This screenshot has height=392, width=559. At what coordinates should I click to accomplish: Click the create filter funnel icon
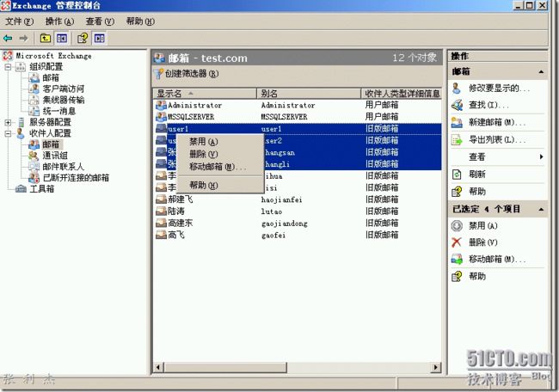click(158, 74)
